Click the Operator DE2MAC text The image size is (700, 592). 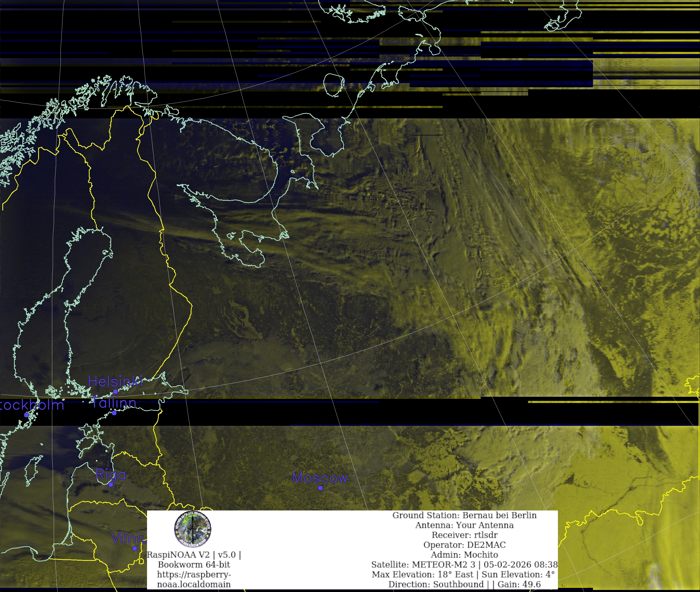(x=464, y=545)
